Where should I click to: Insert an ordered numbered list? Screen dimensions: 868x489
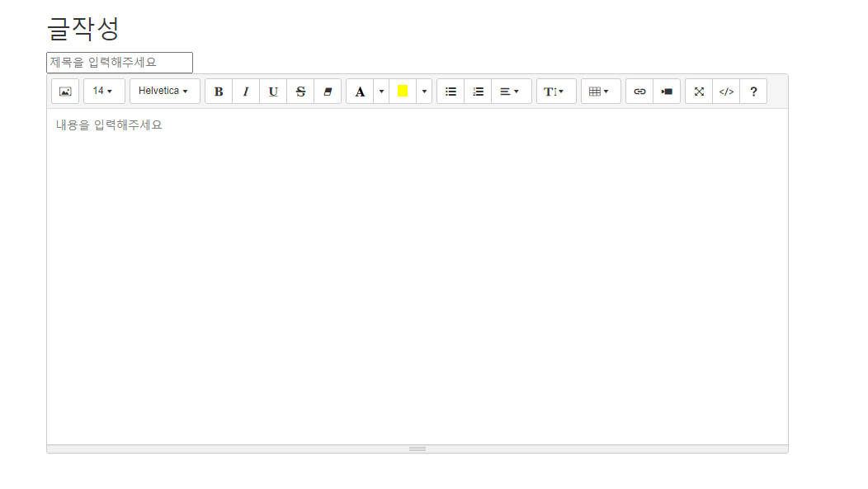pyautogui.click(x=478, y=92)
